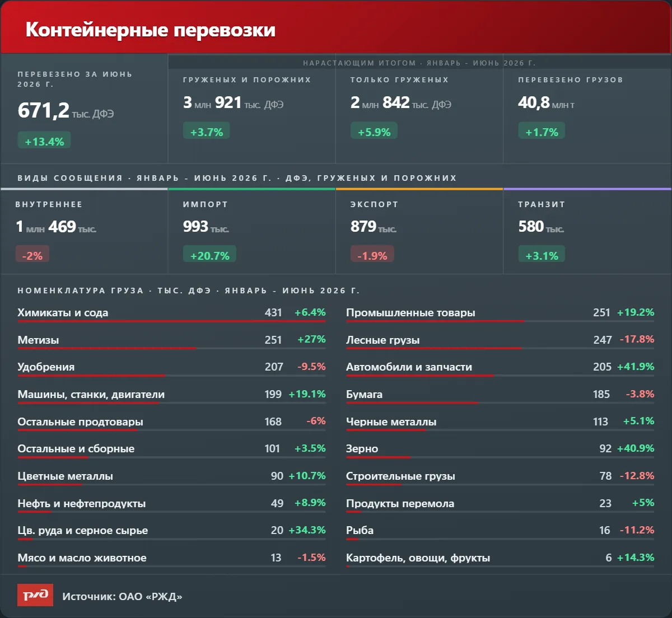Screen dimensions: 672x618
Task: Select 'Машины, станки, двигатели' row label
Action: (91, 395)
